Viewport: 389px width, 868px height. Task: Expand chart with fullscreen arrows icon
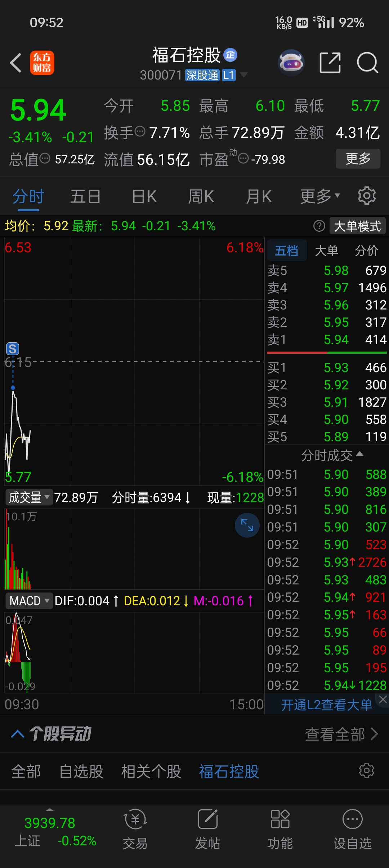[247, 525]
